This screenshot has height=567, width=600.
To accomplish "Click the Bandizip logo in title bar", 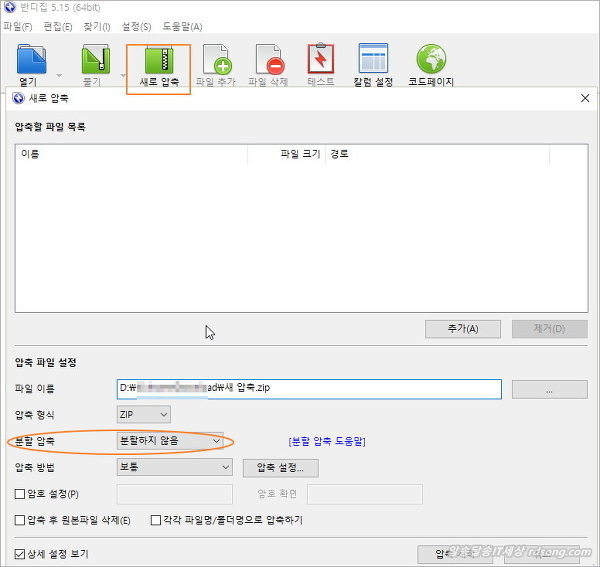I will [9, 7].
